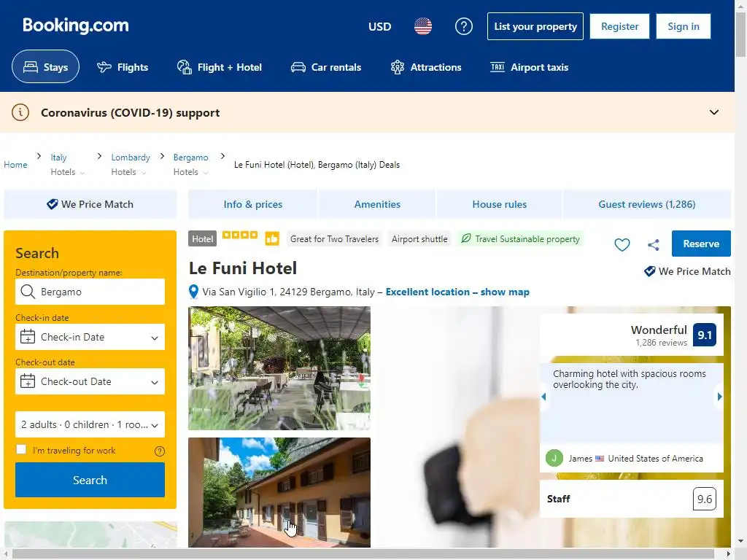The image size is (747, 560).
Task: Click the check-in calendar icon
Action: [28, 337]
